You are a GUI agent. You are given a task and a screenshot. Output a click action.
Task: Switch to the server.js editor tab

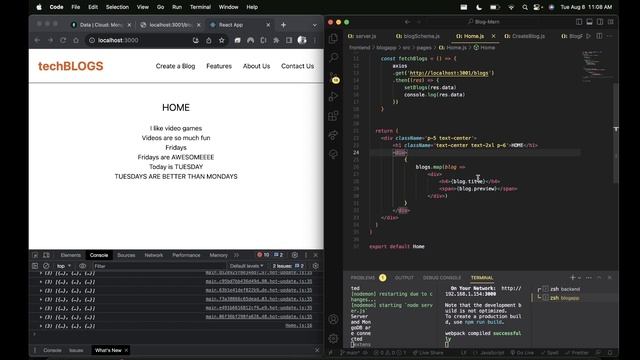(x=362, y=36)
